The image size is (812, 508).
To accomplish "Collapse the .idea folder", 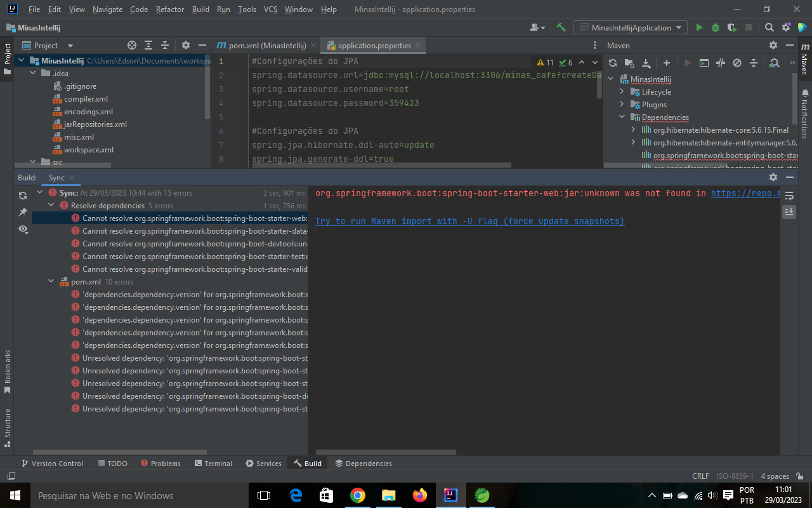I will coord(33,74).
